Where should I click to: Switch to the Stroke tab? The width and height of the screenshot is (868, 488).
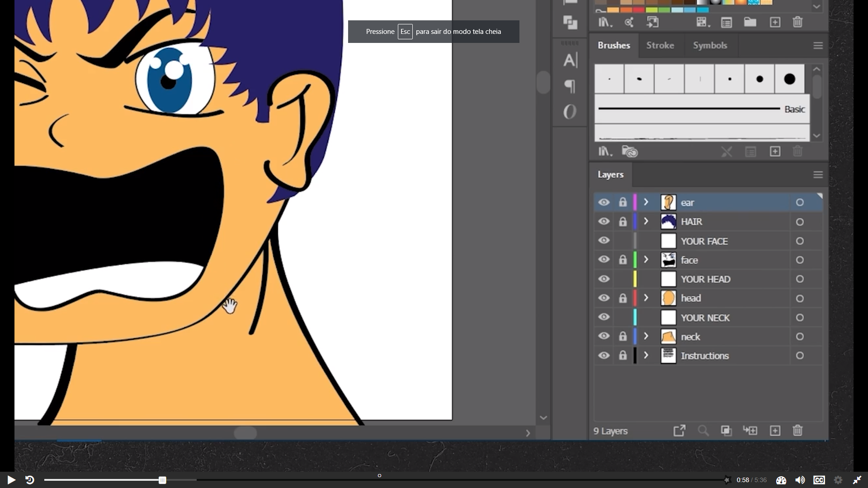tap(660, 45)
